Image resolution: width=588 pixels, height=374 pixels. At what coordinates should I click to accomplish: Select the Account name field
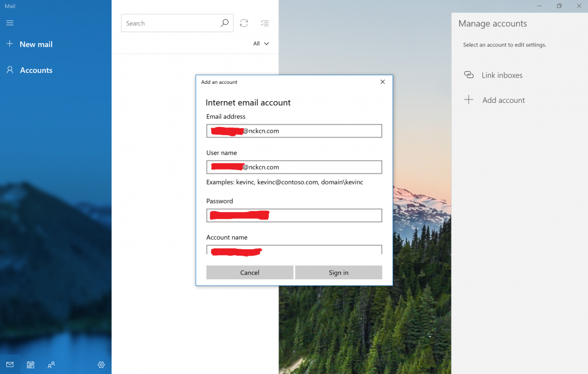click(x=294, y=251)
